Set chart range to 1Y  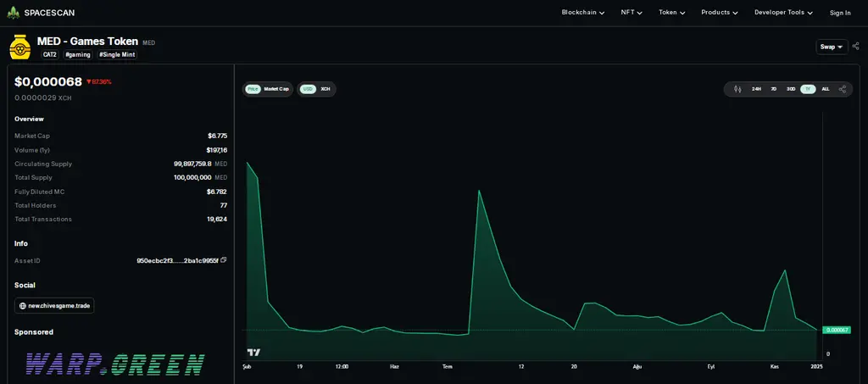click(x=808, y=89)
